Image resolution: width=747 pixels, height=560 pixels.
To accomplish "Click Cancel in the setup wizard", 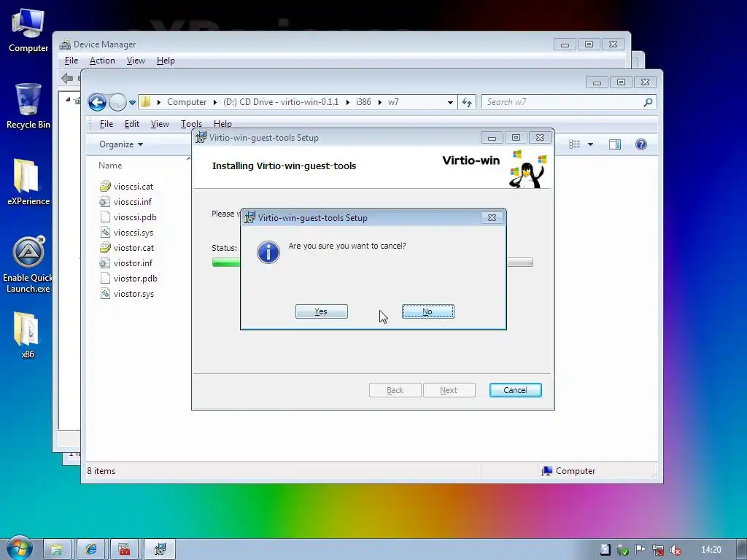I will click(x=516, y=390).
